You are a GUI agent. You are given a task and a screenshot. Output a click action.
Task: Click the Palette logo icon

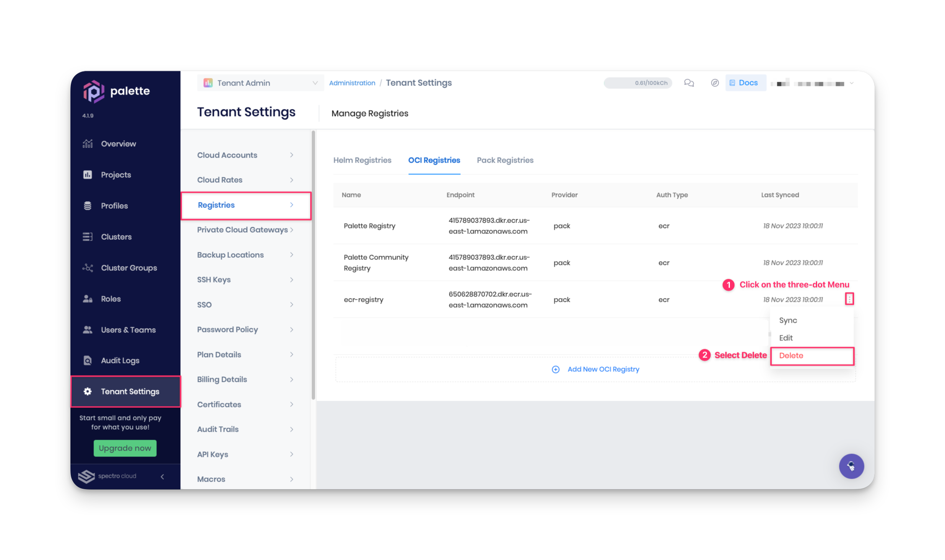(93, 91)
